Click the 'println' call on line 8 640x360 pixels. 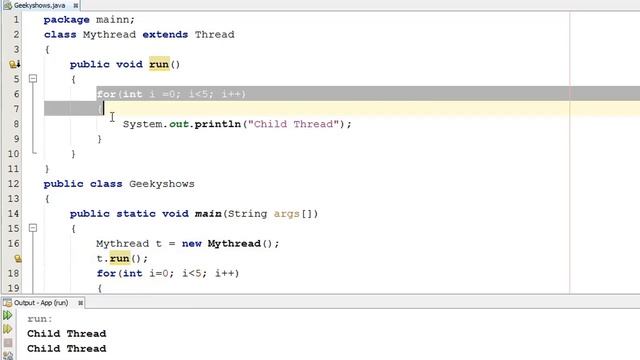218,124
